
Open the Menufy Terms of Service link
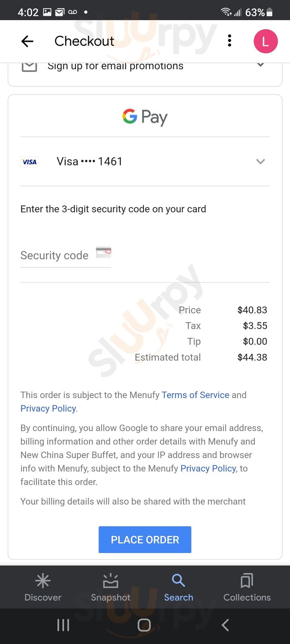point(195,395)
